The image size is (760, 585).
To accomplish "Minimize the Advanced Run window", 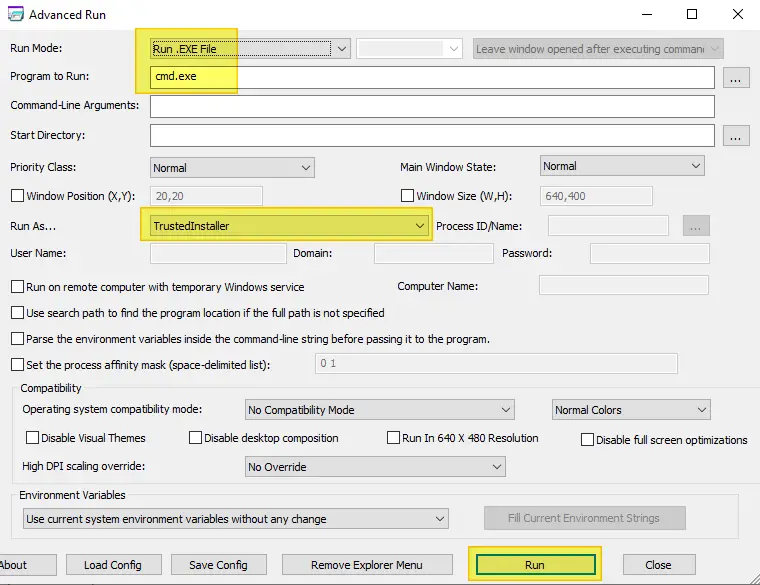I will tap(647, 14).
